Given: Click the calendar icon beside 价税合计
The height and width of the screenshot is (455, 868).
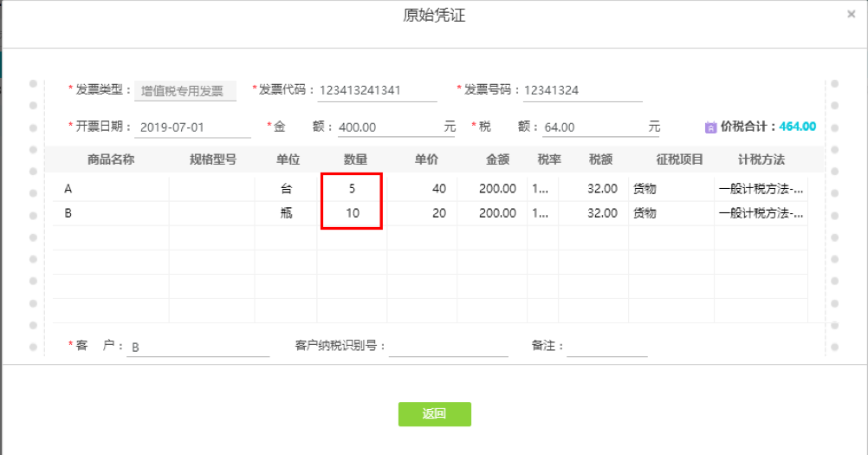Looking at the screenshot, I should tap(711, 127).
